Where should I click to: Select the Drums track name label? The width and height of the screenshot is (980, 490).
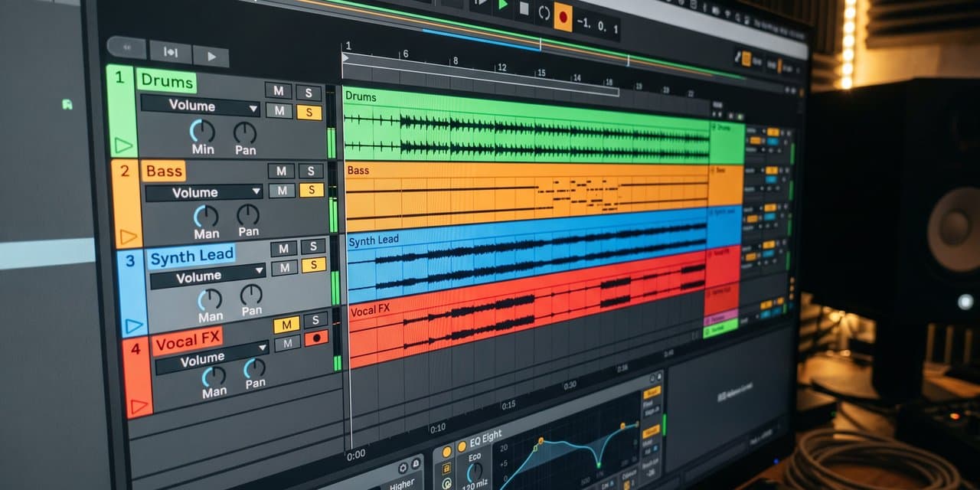[166, 80]
